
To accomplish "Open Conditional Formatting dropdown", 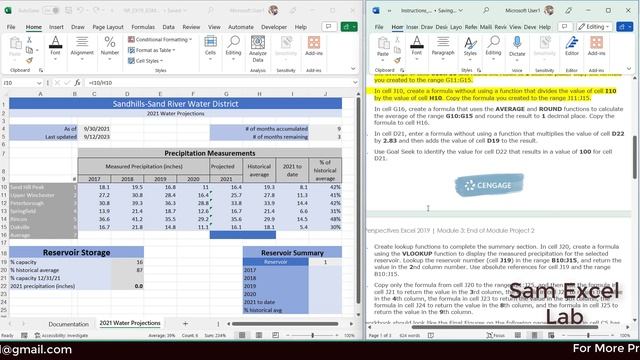I will (160, 40).
